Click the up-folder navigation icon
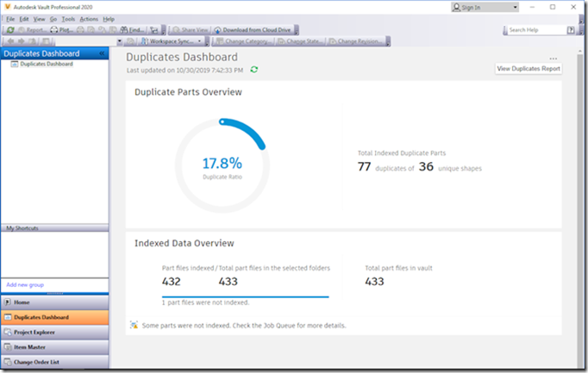The image size is (588, 373). click(x=33, y=41)
